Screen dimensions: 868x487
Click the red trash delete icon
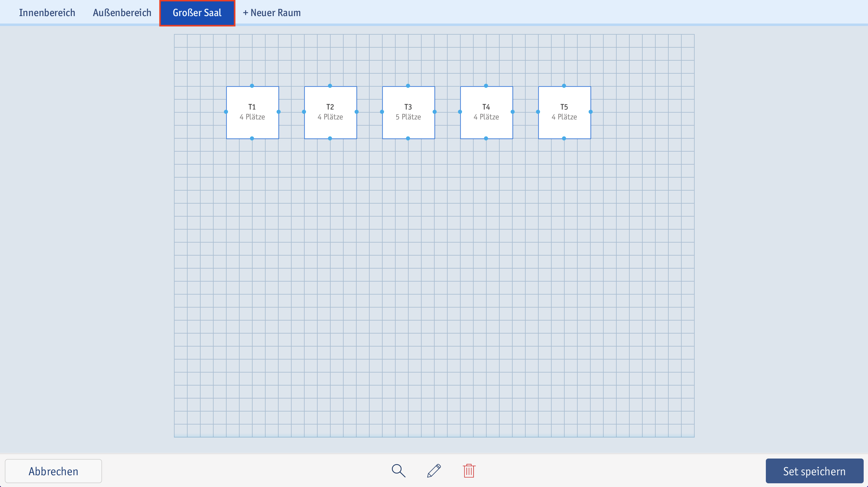(469, 471)
